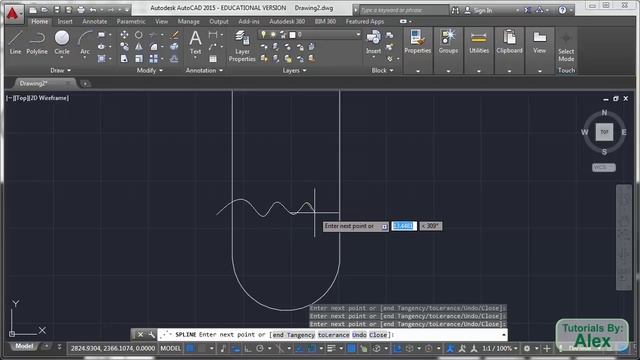Select the Text tool
640x360 pixels.
click(x=195, y=42)
